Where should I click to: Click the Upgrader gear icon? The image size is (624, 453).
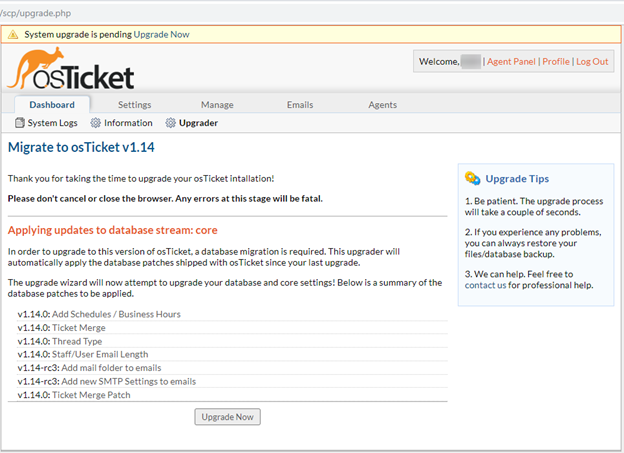tap(171, 123)
